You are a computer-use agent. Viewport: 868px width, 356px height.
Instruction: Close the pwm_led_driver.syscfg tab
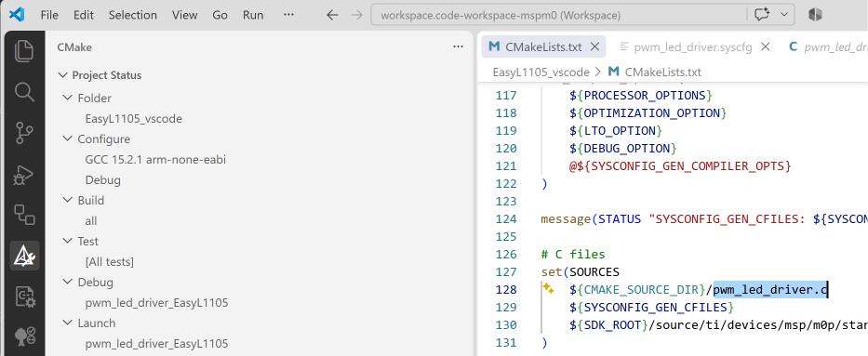pos(766,47)
